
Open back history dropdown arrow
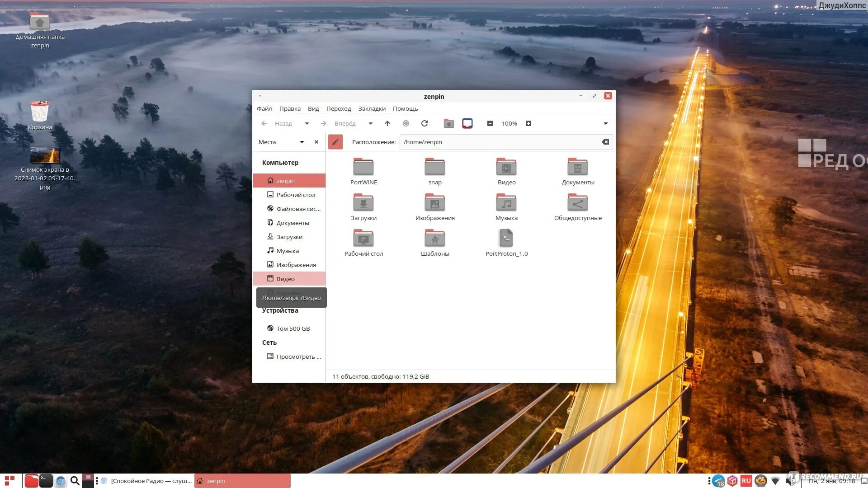307,123
